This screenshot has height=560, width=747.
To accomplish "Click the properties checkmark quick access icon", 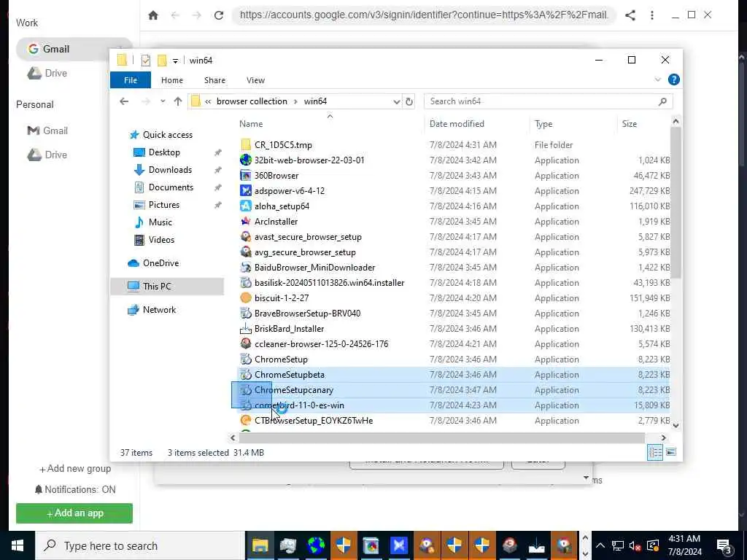I will pos(146,61).
